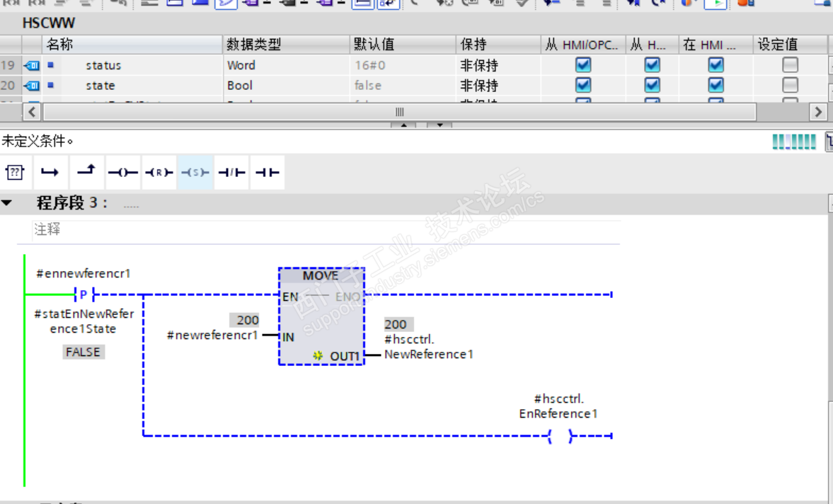Click the FALSE monitored value
Image resolution: width=833 pixels, height=504 pixels.
pos(84,352)
